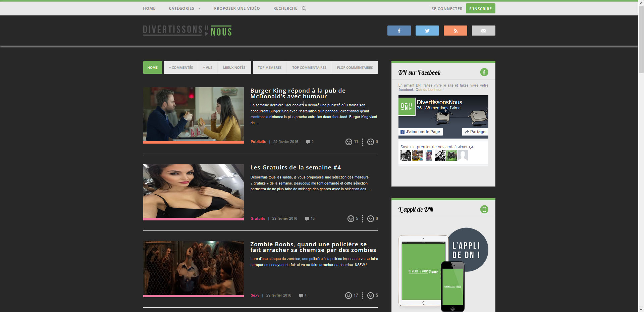Click Se connecter link

(x=447, y=9)
